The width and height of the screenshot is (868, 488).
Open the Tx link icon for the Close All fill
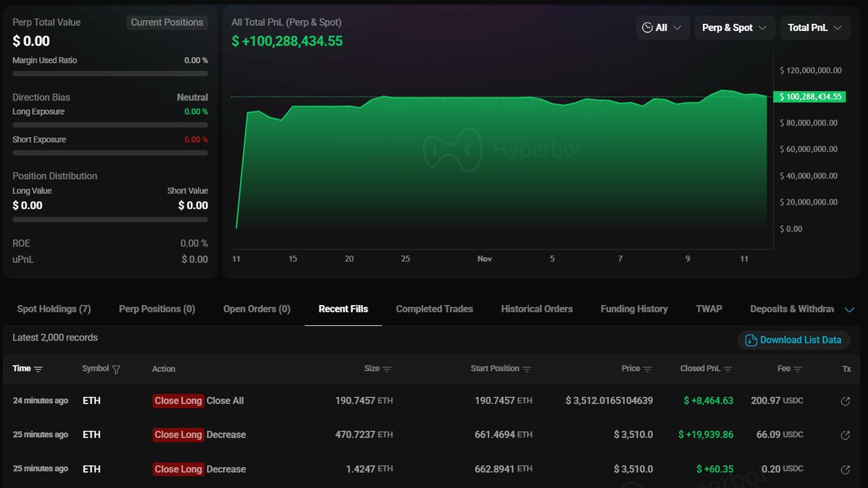845,401
